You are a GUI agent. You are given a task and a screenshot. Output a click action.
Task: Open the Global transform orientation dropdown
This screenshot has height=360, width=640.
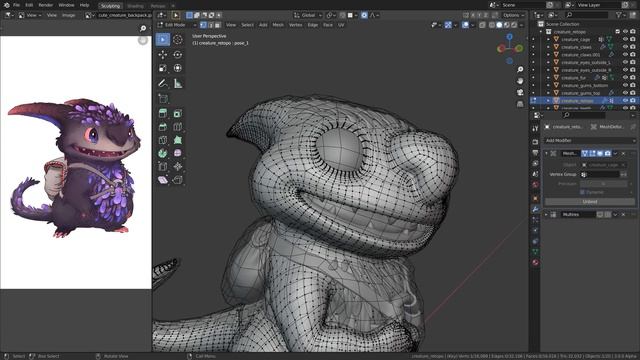(308, 15)
